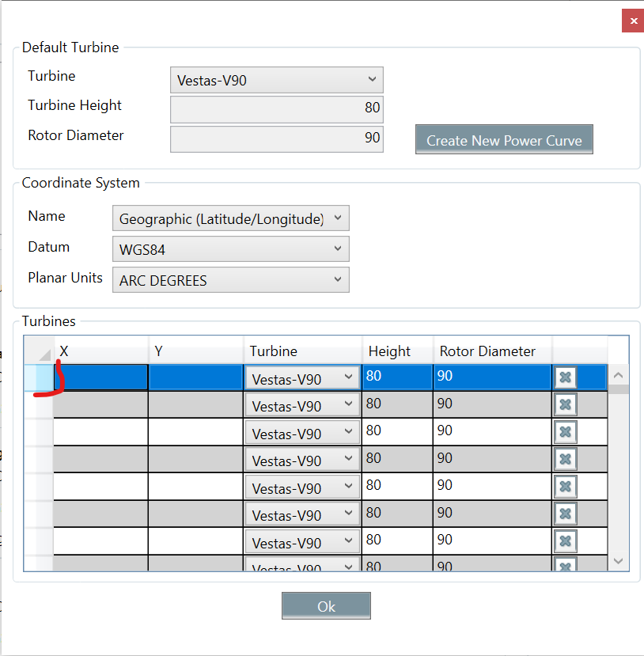Screen dimensions: 644x656
Task: Click delete icon in third turbine row
Action: point(565,432)
